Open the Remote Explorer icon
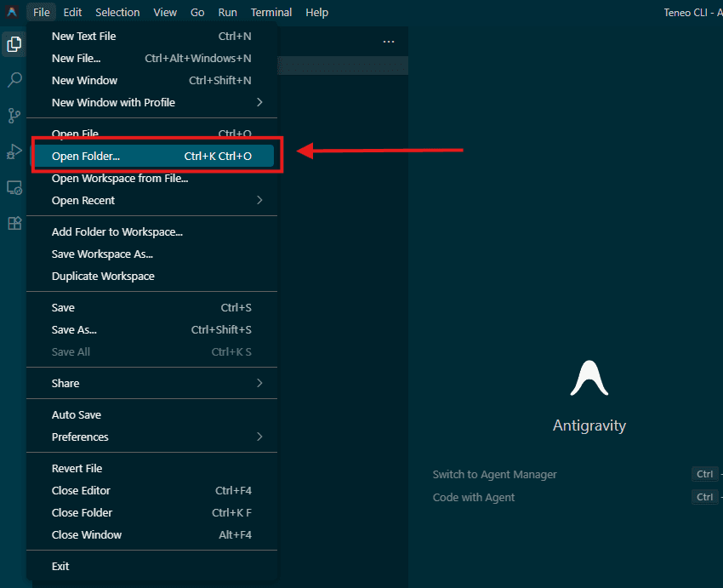The width and height of the screenshot is (723, 588). point(14,188)
